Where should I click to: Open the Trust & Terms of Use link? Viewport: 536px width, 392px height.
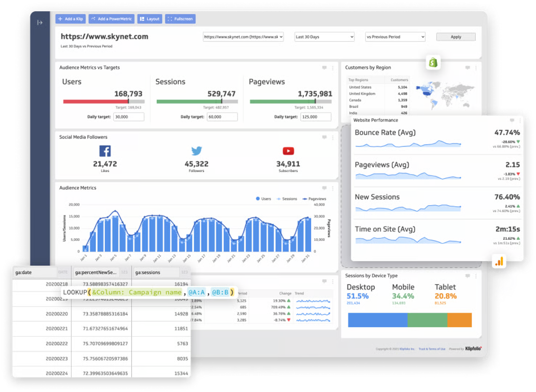coord(432,349)
